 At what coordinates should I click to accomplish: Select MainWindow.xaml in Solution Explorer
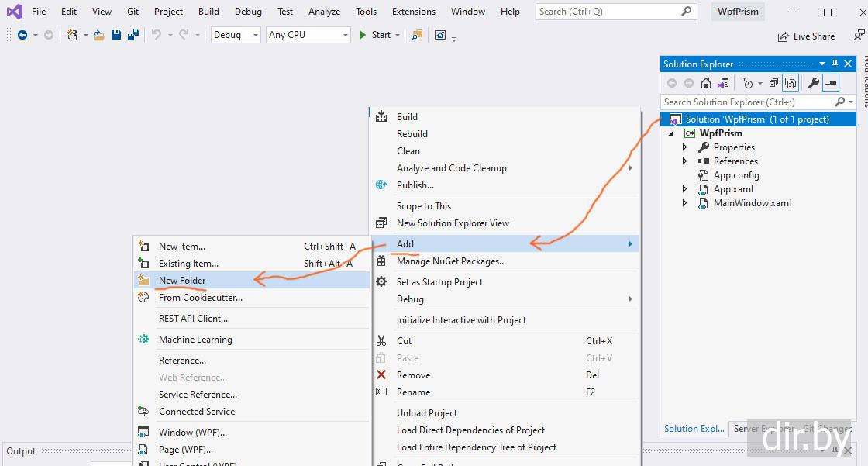pyautogui.click(x=752, y=203)
